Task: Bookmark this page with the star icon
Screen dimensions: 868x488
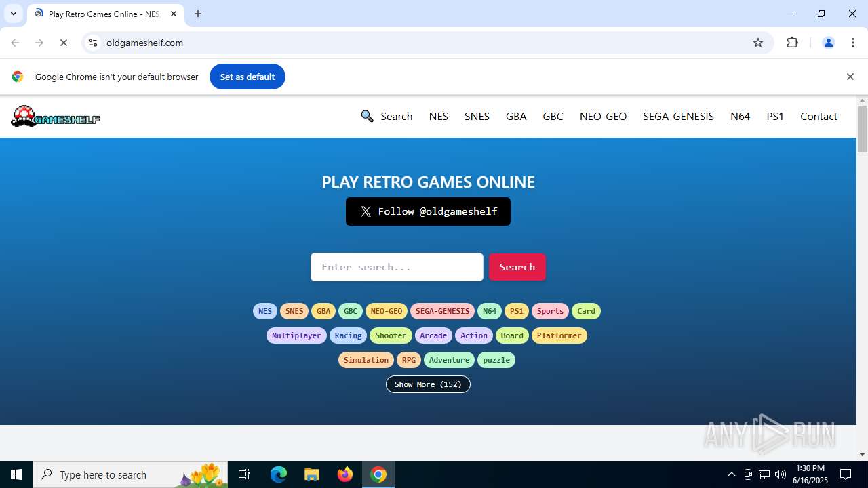Action: [758, 43]
